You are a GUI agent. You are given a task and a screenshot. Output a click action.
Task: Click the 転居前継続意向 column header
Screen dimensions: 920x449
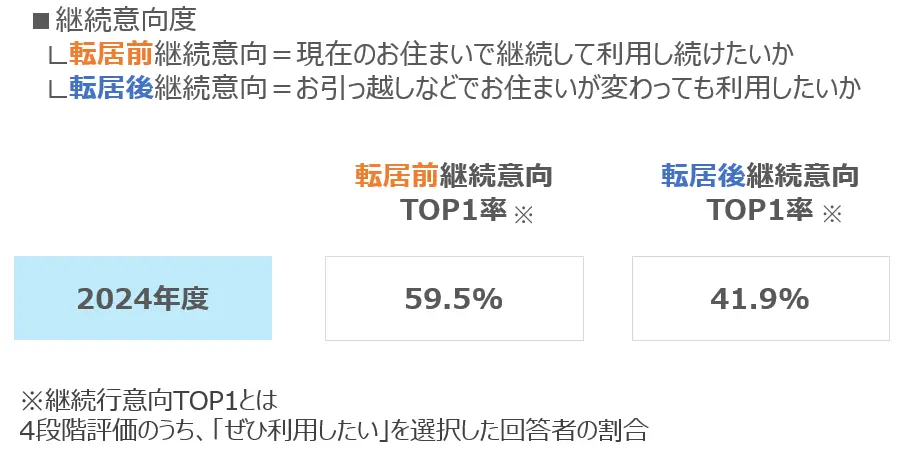[x=454, y=176]
